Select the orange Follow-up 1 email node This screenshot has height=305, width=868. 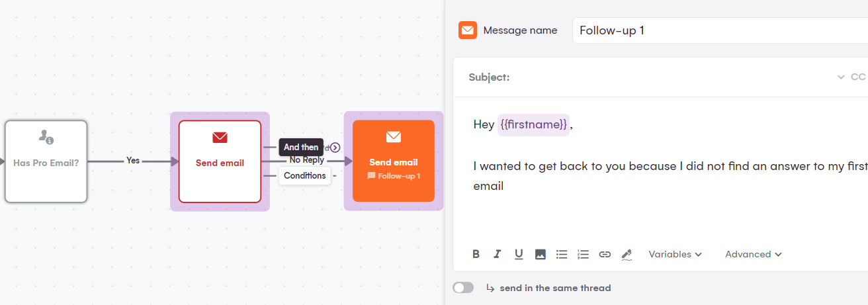click(394, 161)
